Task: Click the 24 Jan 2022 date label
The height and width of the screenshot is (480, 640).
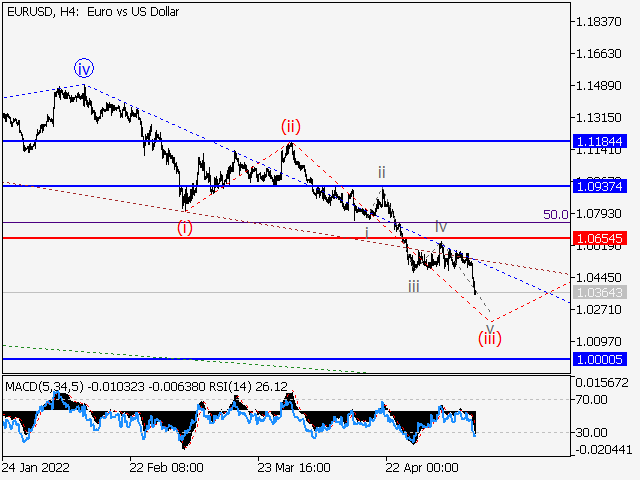Action: point(36,467)
